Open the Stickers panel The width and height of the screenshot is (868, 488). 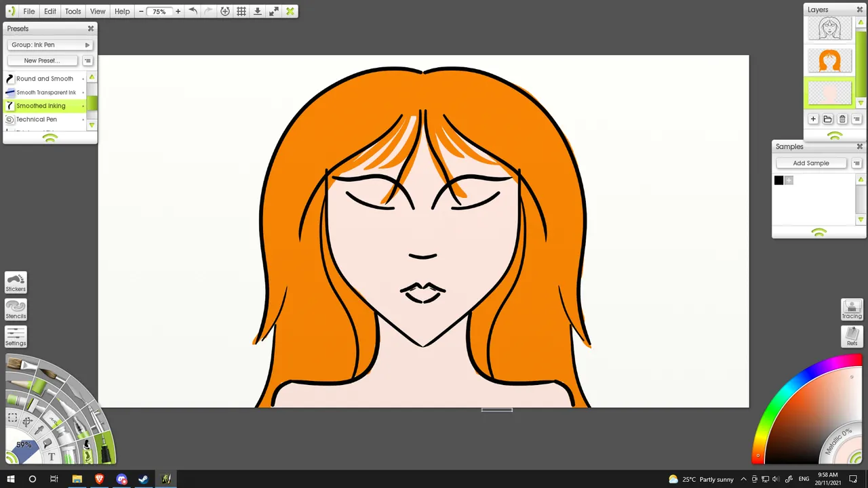(16, 283)
